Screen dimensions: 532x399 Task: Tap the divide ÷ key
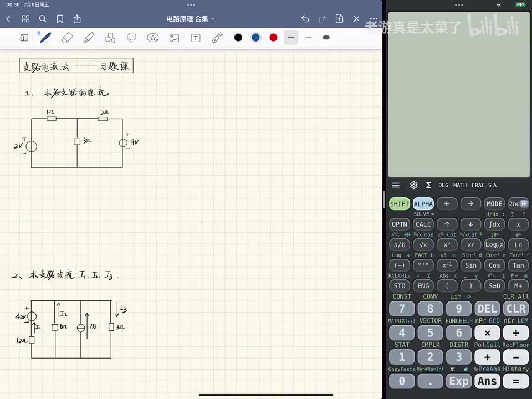(x=516, y=333)
